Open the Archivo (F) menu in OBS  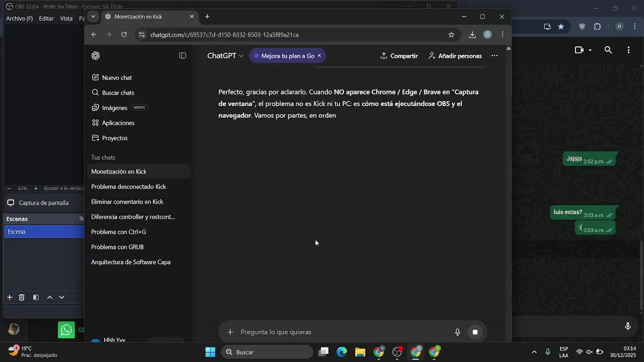click(x=20, y=19)
